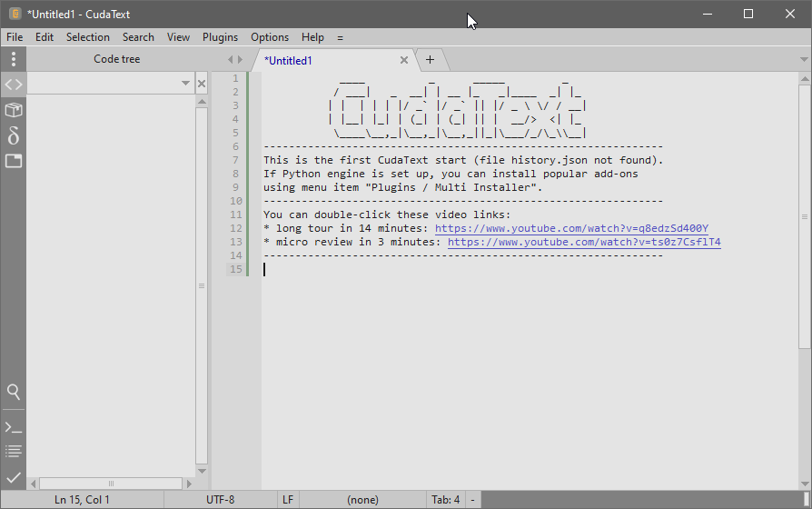Image resolution: width=812 pixels, height=509 pixels.
Task: Click the CudaText app icon in title bar
Action: point(15,14)
